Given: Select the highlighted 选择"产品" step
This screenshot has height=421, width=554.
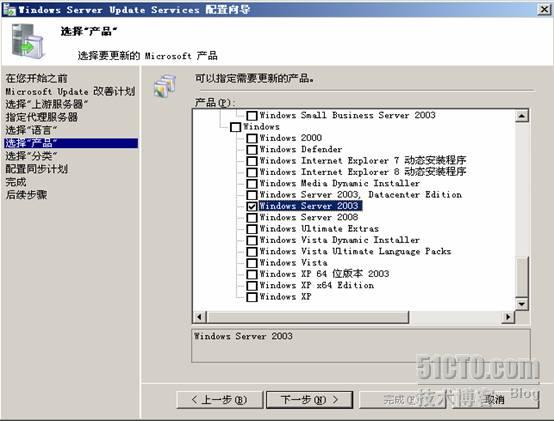Looking at the screenshot, I should 71,143.
